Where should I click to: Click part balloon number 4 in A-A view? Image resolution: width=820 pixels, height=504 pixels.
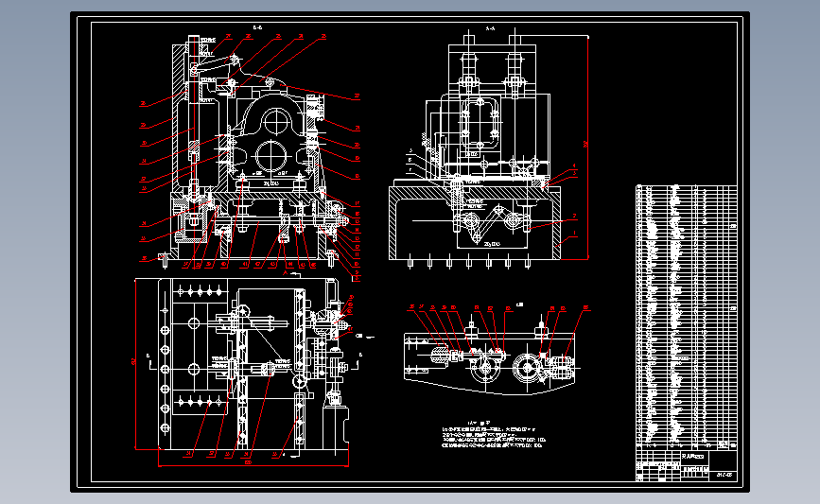574,166
